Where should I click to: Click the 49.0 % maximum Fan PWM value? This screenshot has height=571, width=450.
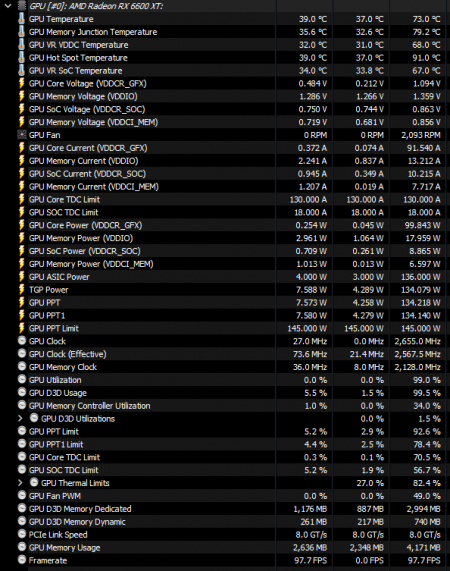427,496
